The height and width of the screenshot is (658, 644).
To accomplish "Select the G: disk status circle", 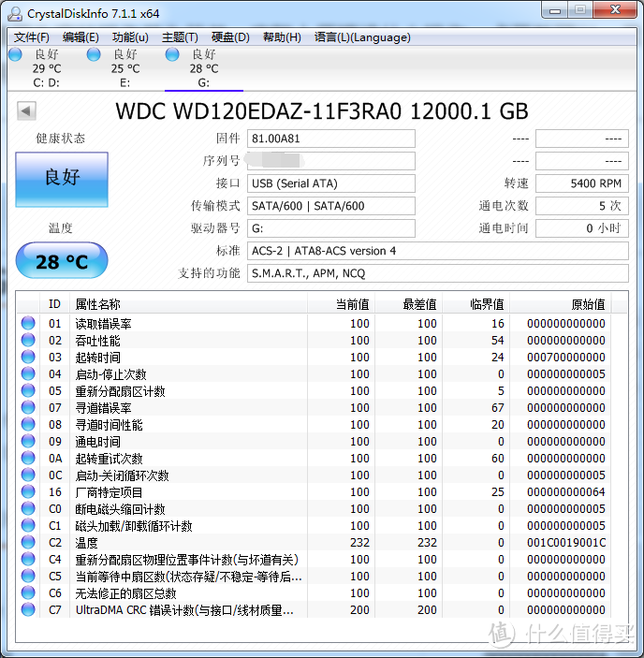I will point(172,54).
